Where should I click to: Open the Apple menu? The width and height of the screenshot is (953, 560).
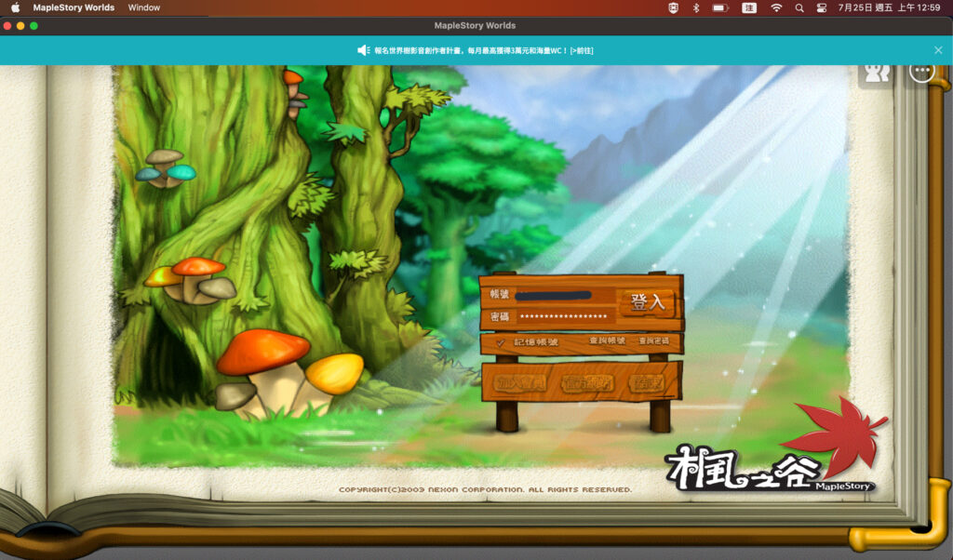[x=15, y=7]
